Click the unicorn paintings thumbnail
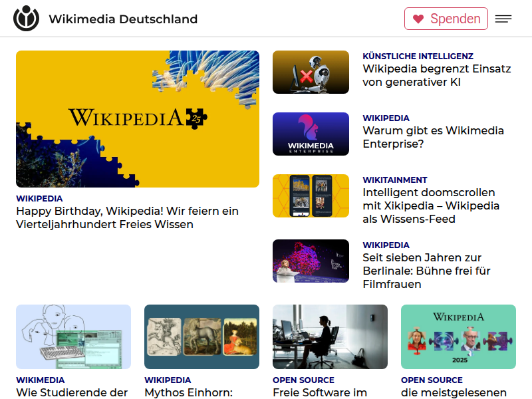 click(x=202, y=336)
